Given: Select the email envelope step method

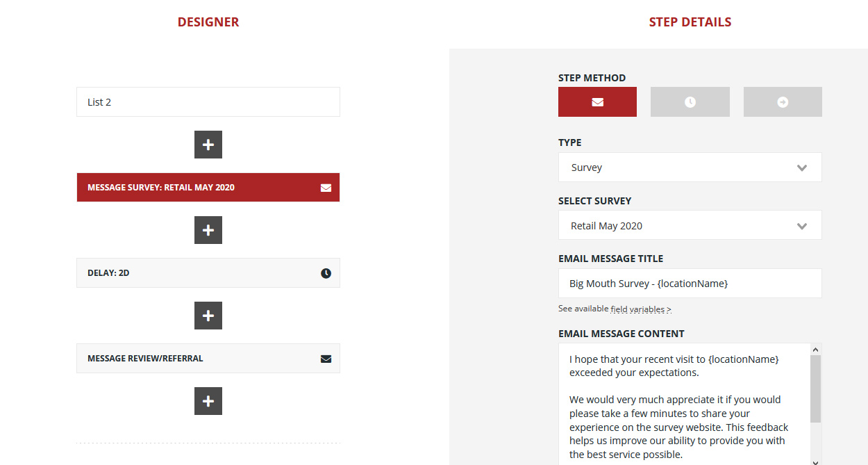Looking at the screenshot, I should pyautogui.click(x=597, y=102).
